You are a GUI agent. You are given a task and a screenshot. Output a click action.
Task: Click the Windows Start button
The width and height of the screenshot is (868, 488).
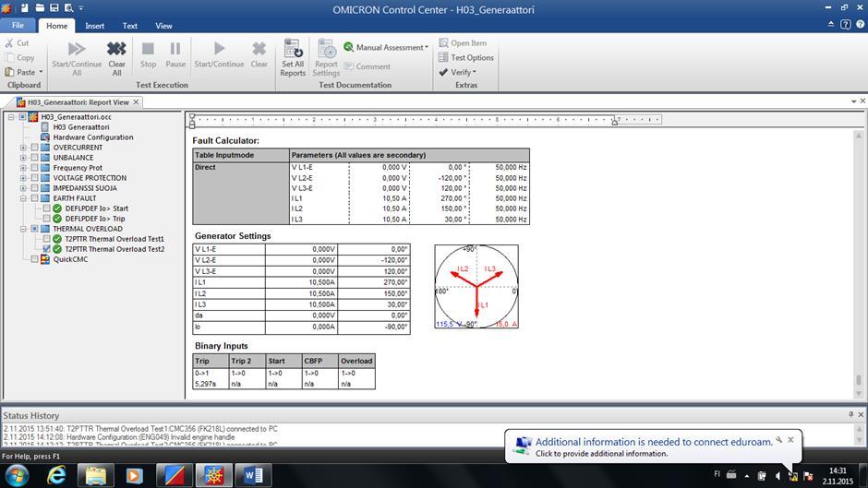tap(17, 475)
